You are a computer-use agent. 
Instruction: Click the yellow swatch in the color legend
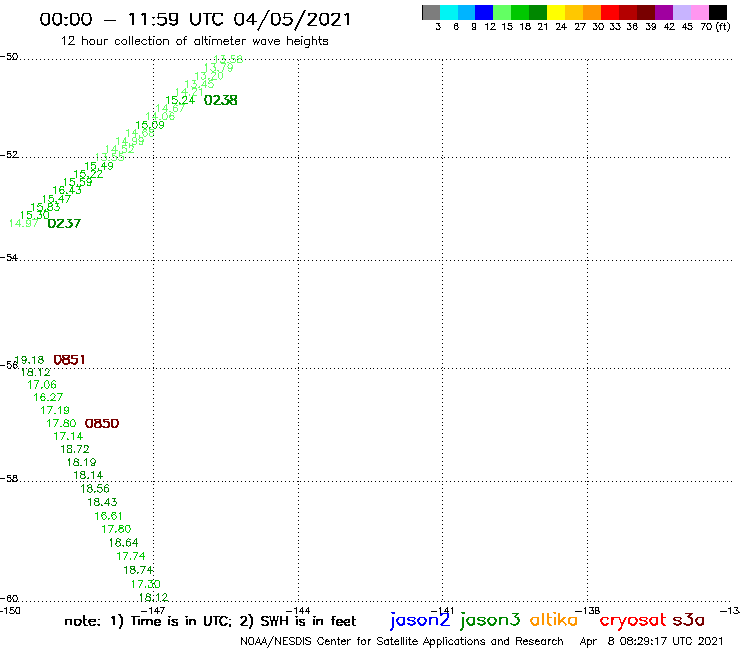556,12
